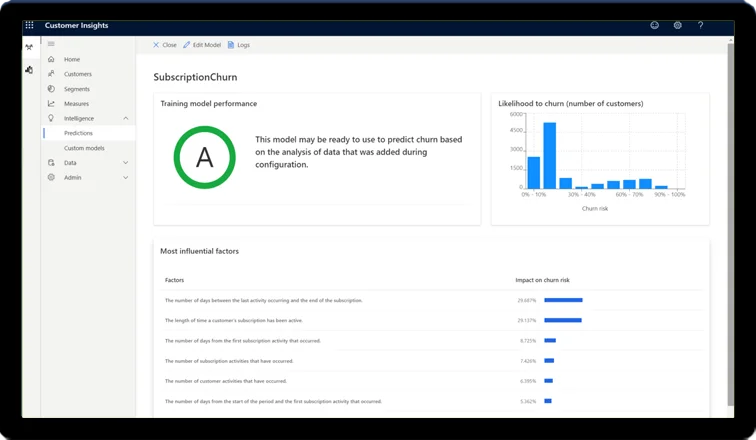Click the Data database icon

click(x=51, y=163)
